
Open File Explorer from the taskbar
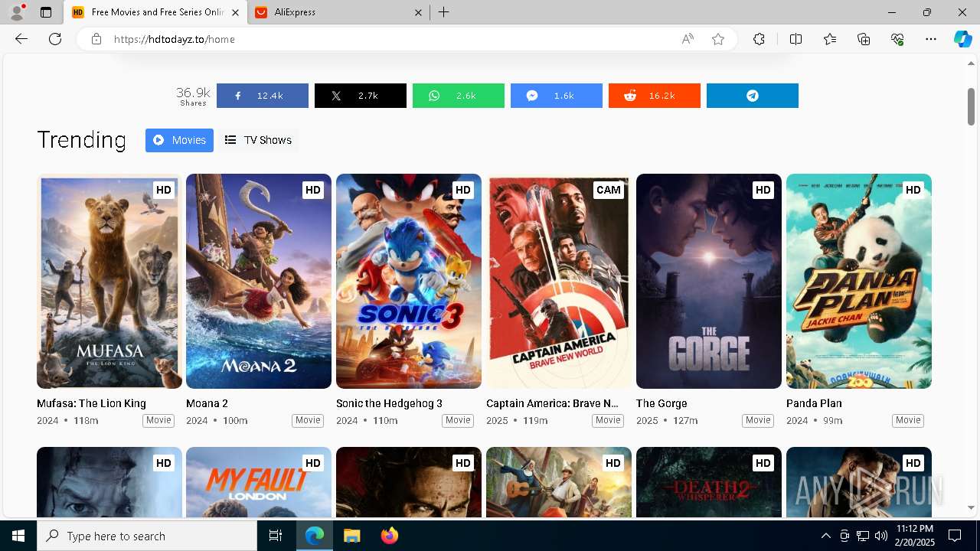(351, 536)
